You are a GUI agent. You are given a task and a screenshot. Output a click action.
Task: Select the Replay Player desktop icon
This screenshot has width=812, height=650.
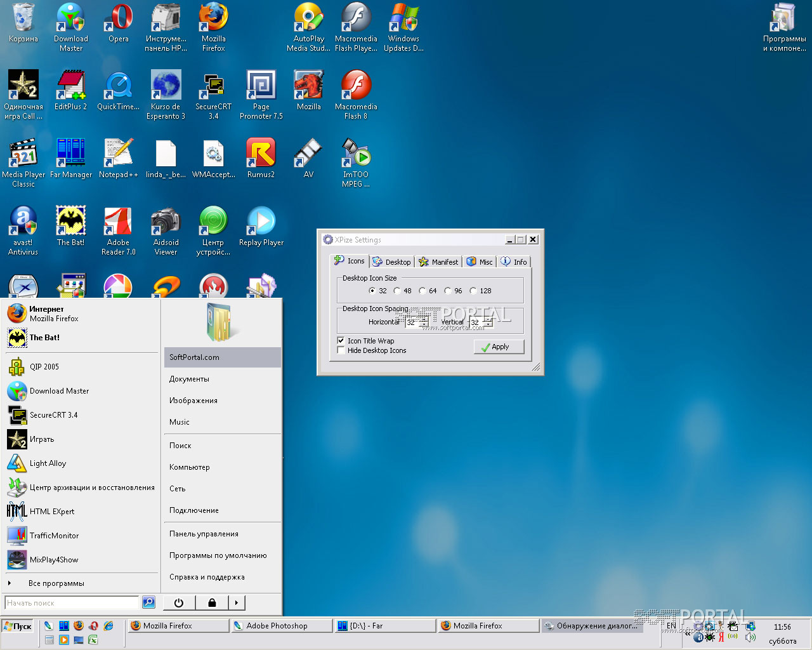[261, 227]
